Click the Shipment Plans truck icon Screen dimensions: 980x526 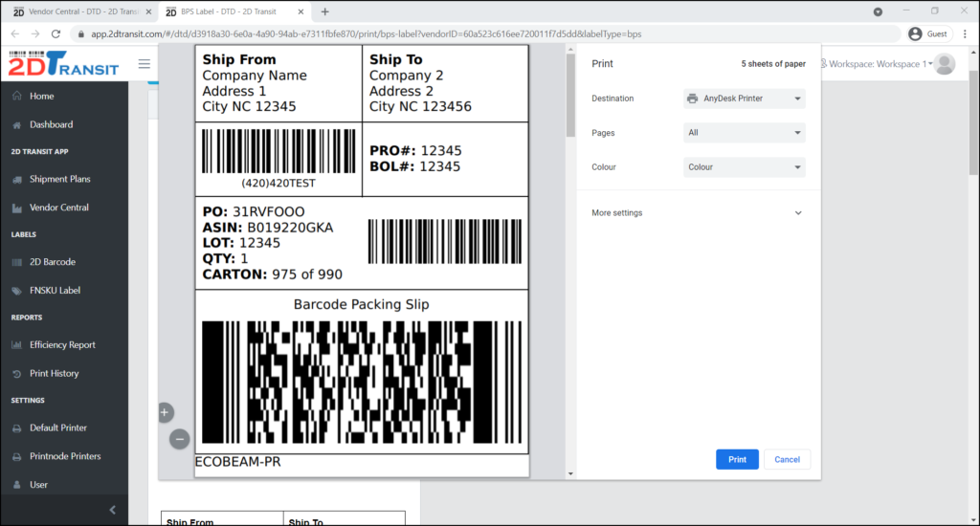[x=17, y=179]
